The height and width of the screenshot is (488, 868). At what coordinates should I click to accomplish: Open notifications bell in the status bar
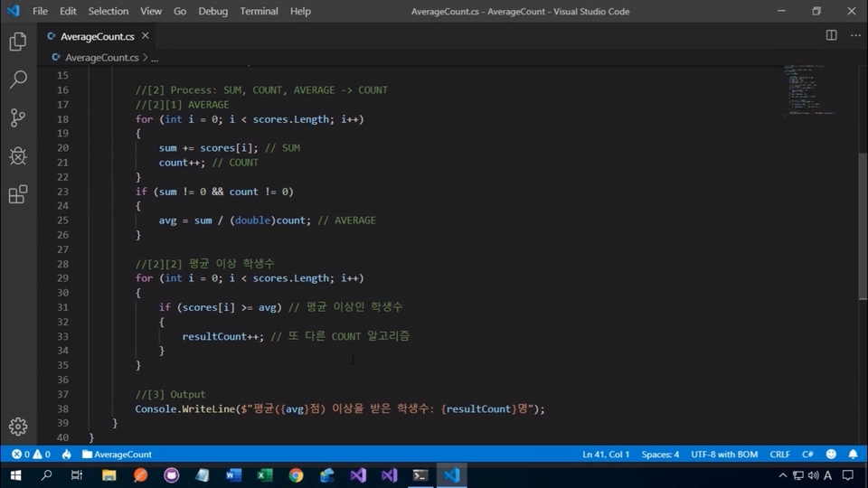coord(853,455)
